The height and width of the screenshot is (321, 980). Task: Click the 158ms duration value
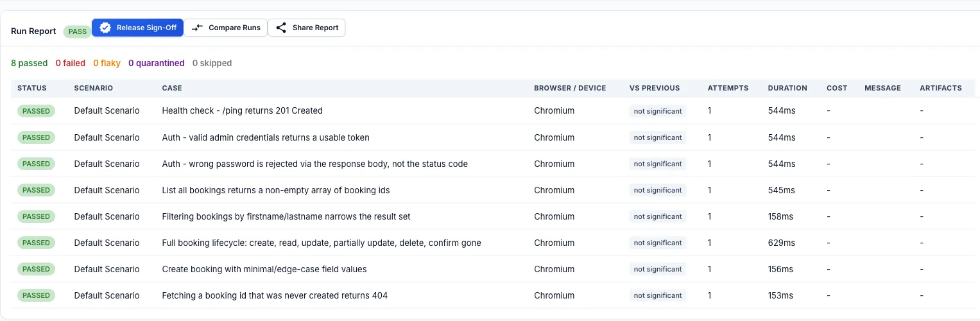point(781,216)
